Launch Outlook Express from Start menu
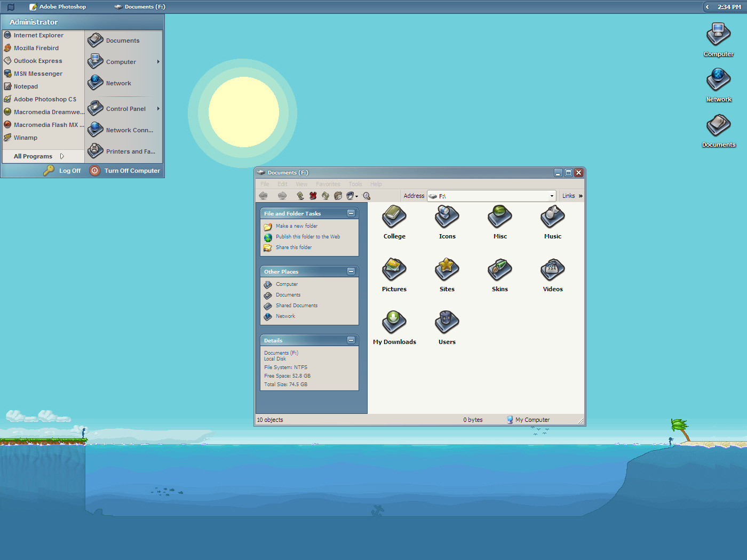Screen dimensions: 747x560 click(43, 61)
